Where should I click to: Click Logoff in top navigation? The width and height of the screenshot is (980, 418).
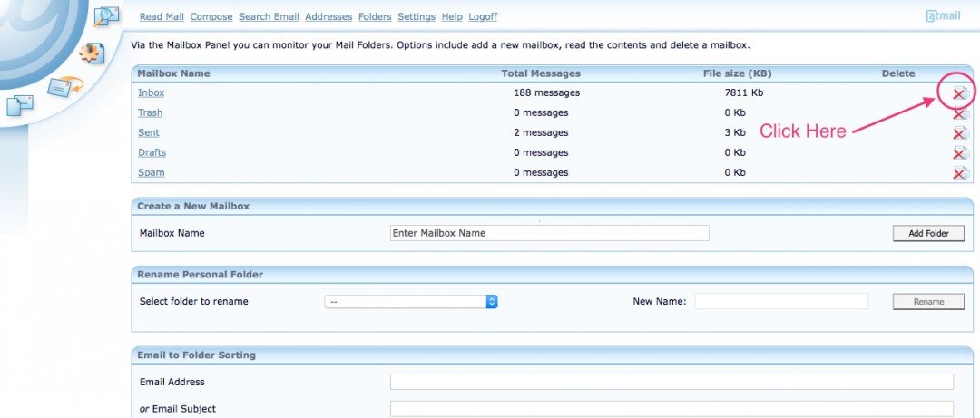pyautogui.click(x=483, y=17)
